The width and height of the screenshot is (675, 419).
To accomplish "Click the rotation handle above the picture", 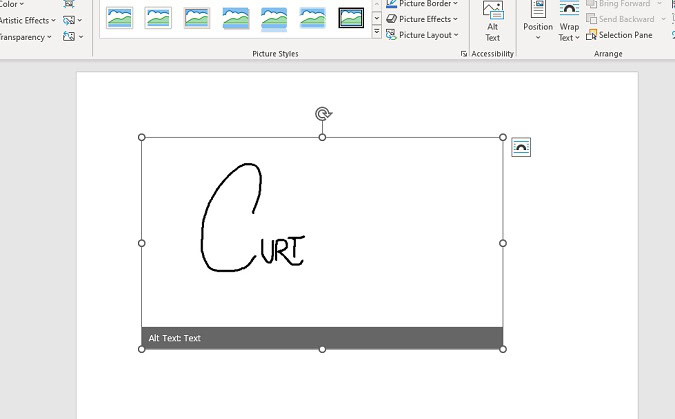I will click(322, 114).
